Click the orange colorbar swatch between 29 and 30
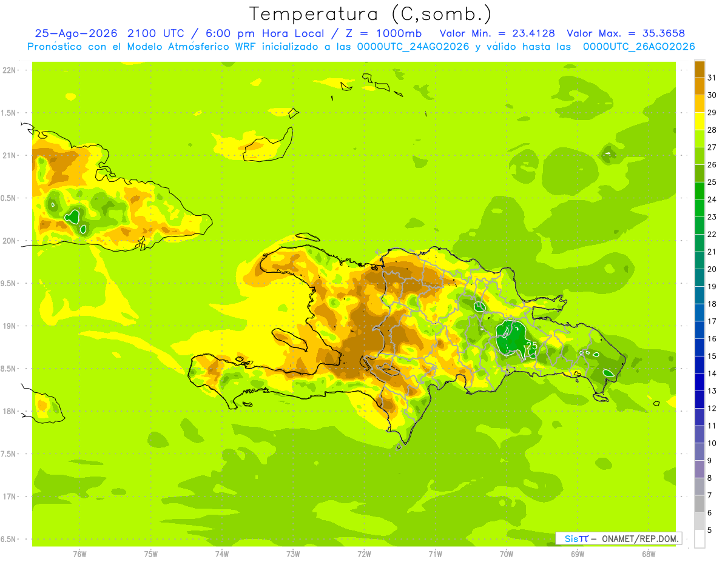Image resolution: width=728 pixels, height=562 pixels. tap(699, 104)
